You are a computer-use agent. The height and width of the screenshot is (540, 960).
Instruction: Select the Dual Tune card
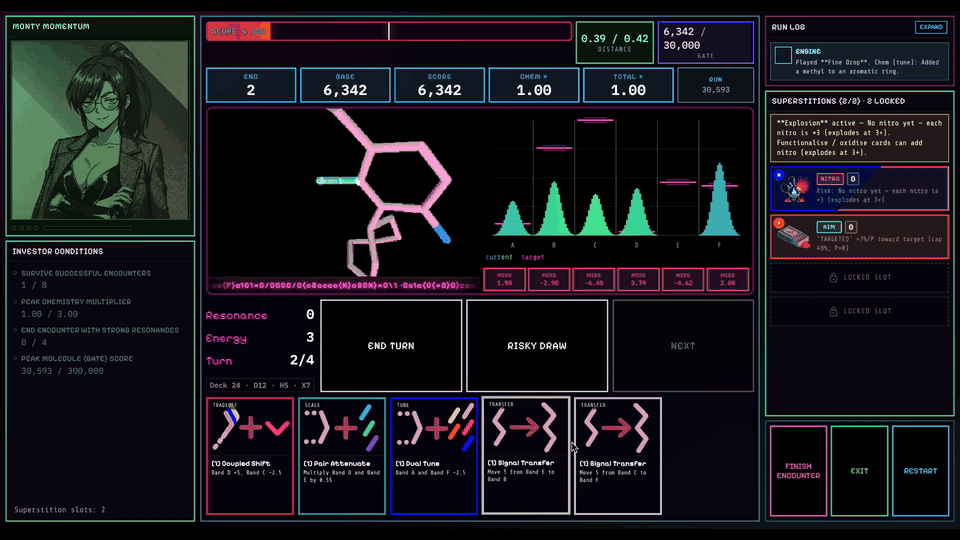[433, 456]
